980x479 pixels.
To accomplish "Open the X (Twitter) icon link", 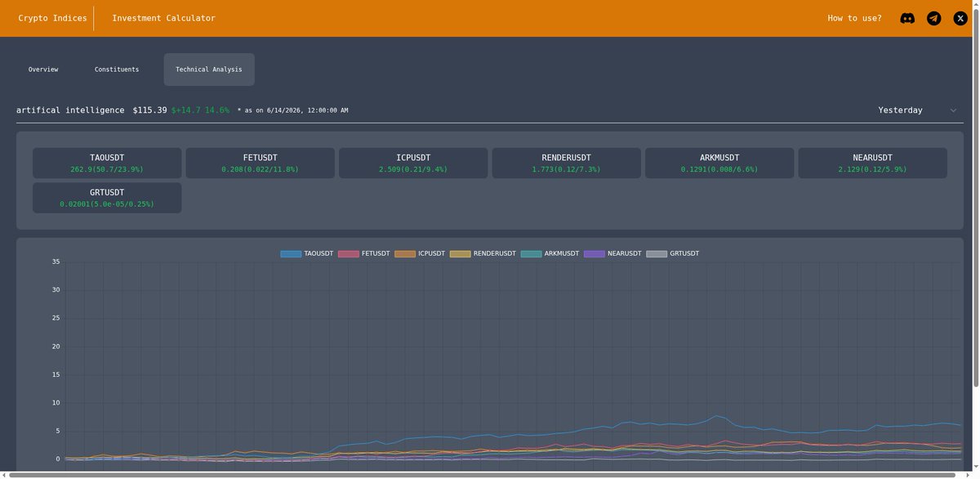I will click(x=960, y=18).
